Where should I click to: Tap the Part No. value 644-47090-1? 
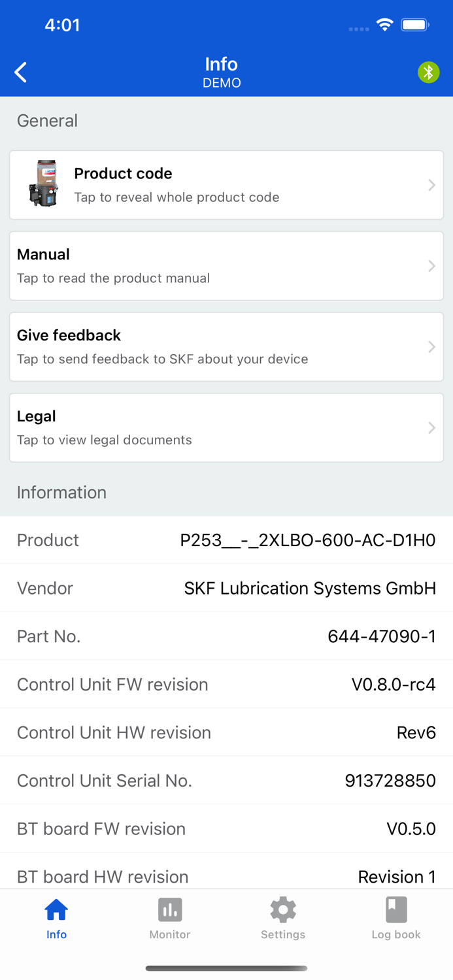(382, 636)
